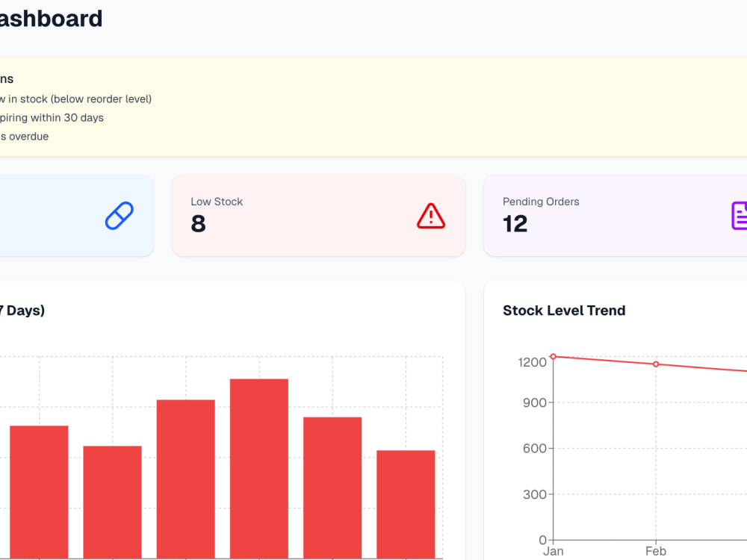Click the Jan axis label
747x560 pixels.
(553, 552)
